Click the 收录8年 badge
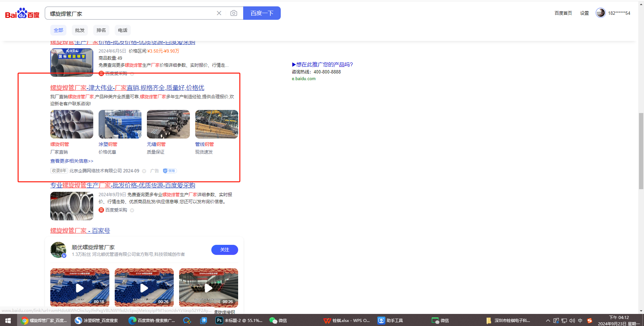The height and width of the screenshot is (326, 644). [x=59, y=171]
